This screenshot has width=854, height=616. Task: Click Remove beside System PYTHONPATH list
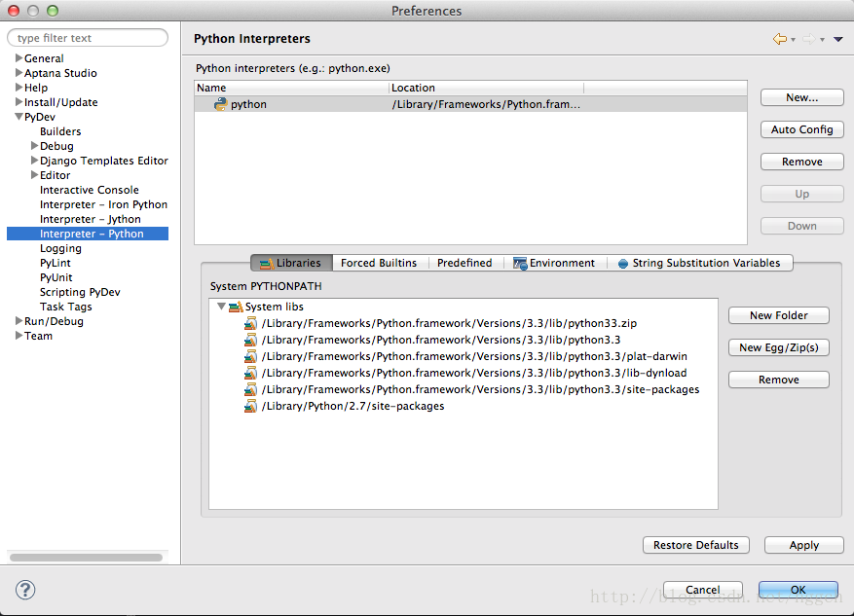click(779, 380)
